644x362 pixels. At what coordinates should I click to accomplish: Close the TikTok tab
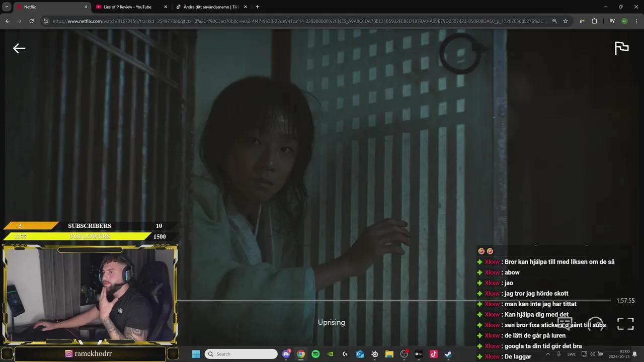pyautogui.click(x=246, y=7)
